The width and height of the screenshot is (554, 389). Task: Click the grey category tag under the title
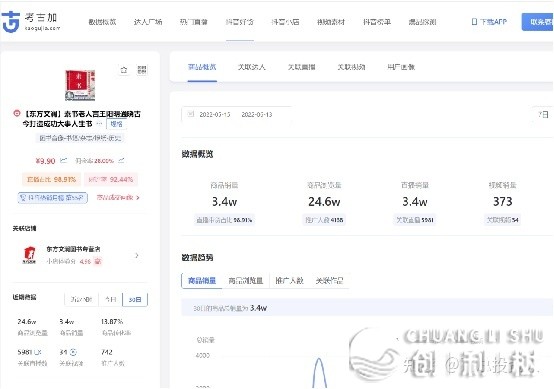point(80,138)
